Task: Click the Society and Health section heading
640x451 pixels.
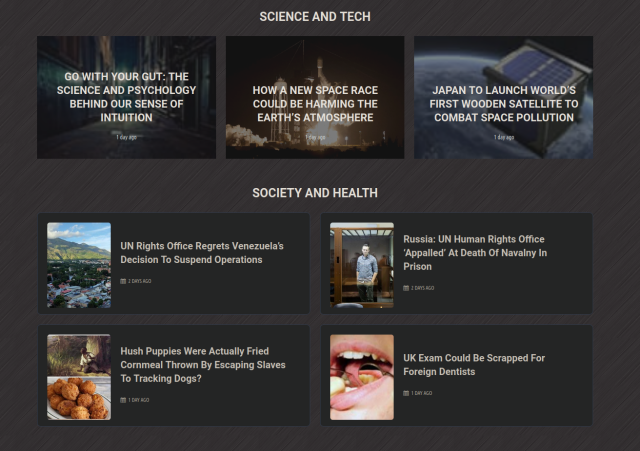Action: pos(315,193)
